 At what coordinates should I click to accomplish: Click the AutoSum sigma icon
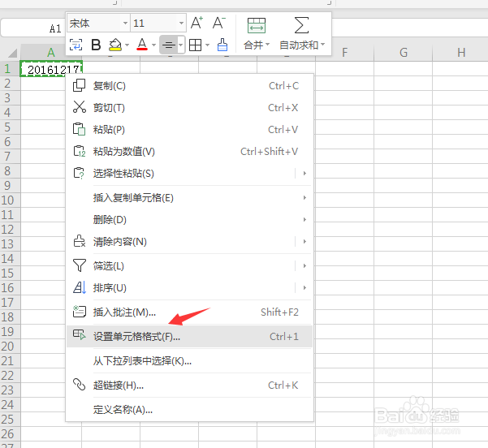pyautogui.click(x=301, y=25)
